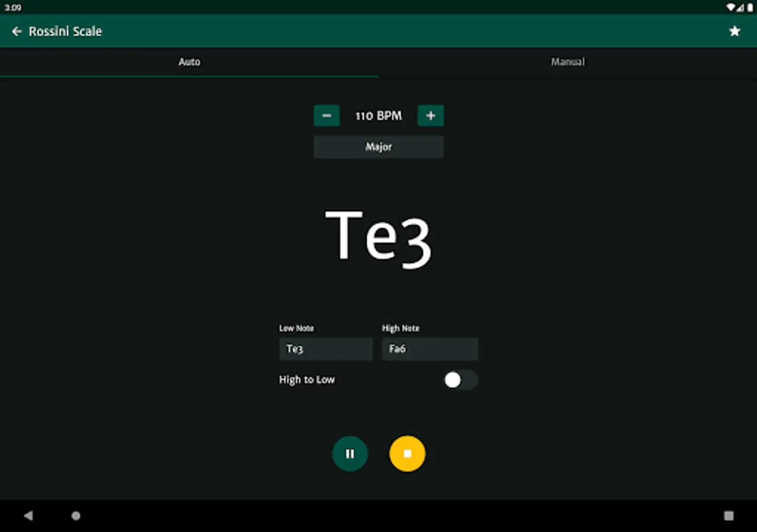Viewport: 757px width, 532px height.
Task: Open the High Note selector showing Fa6
Action: [430, 349]
